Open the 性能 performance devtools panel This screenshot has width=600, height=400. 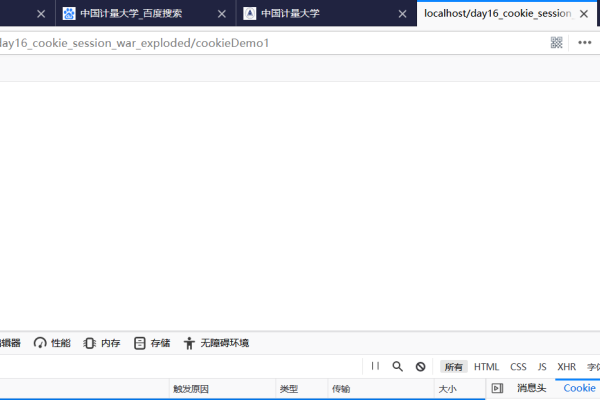[x=52, y=343]
